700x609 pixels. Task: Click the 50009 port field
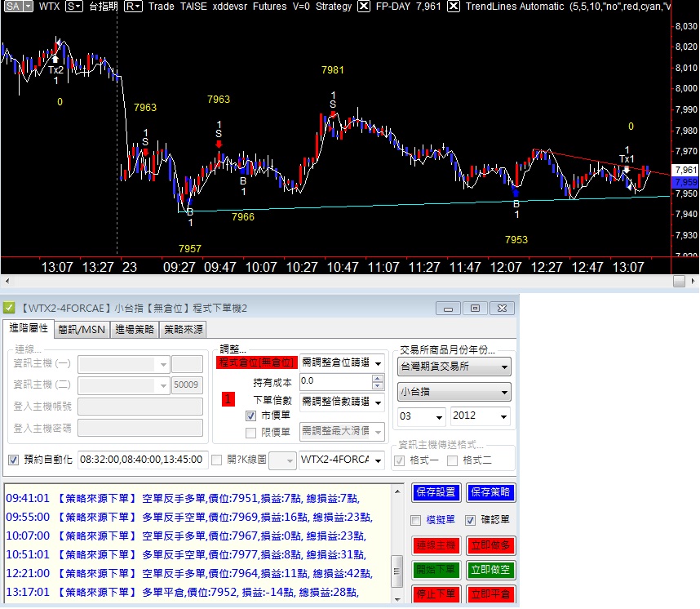187,385
